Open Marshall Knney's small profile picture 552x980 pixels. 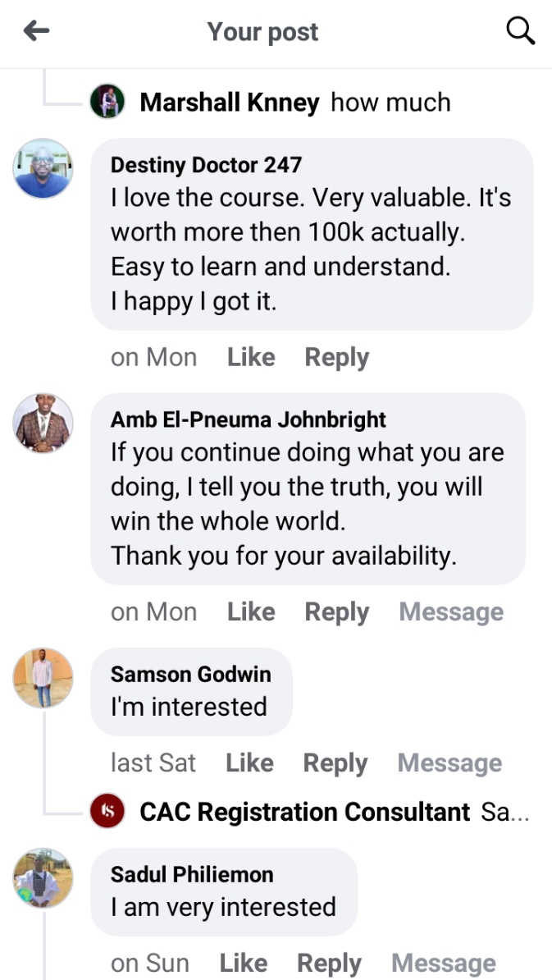click(107, 103)
